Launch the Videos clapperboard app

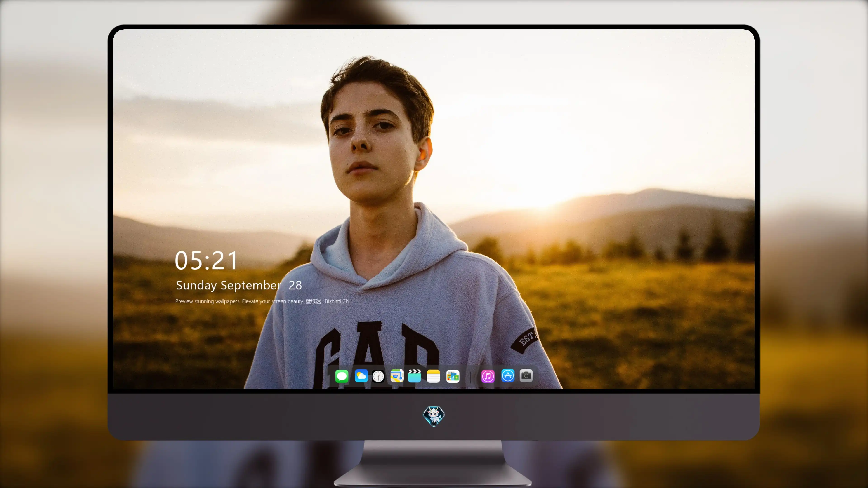pyautogui.click(x=415, y=376)
